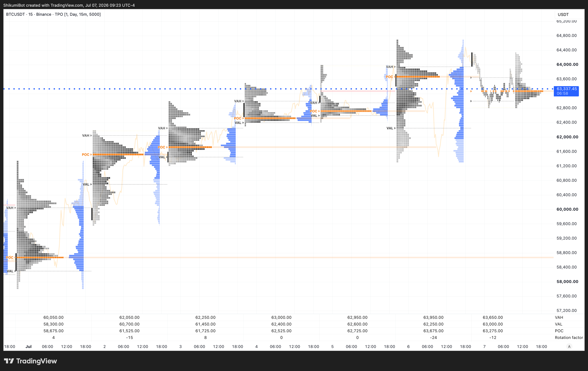The height and width of the screenshot is (371, 588).
Task: Click the -24 rotation factor value
Action: (x=433, y=337)
